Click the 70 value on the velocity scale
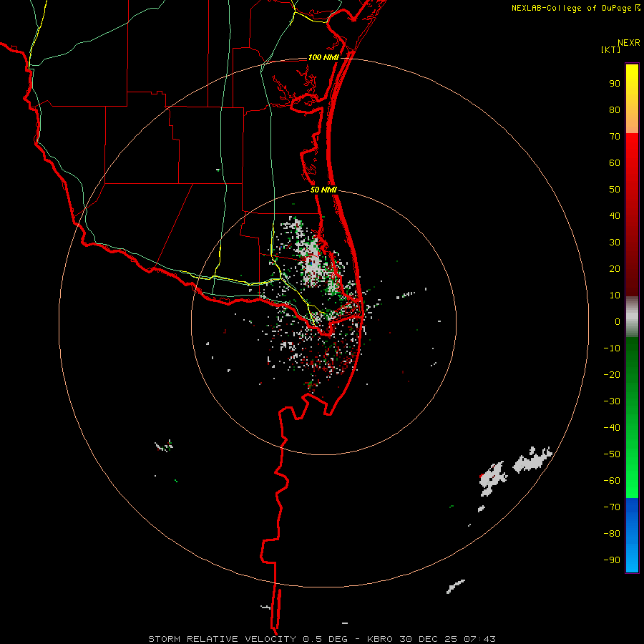 point(615,137)
